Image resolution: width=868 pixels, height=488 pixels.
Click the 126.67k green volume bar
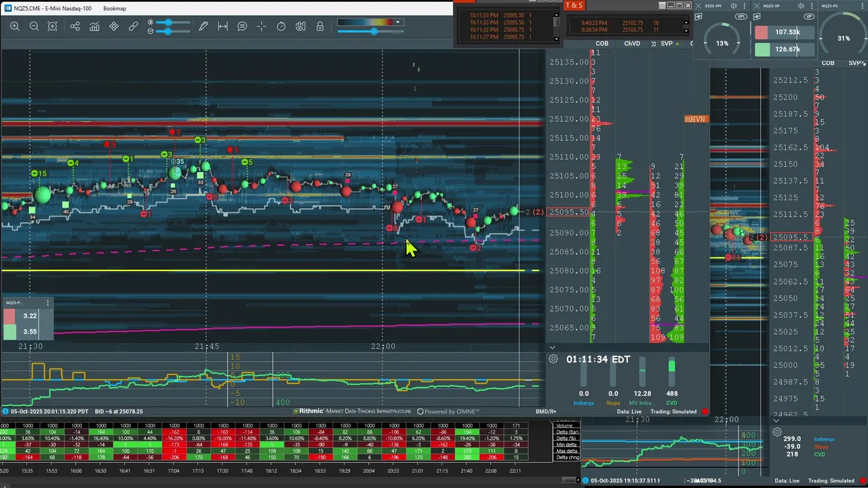coord(785,49)
